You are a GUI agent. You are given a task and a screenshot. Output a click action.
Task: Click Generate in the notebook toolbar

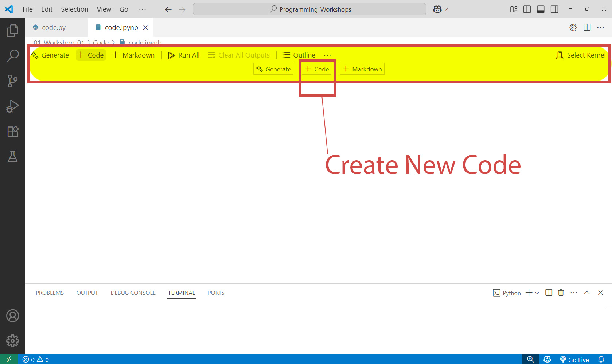point(50,55)
